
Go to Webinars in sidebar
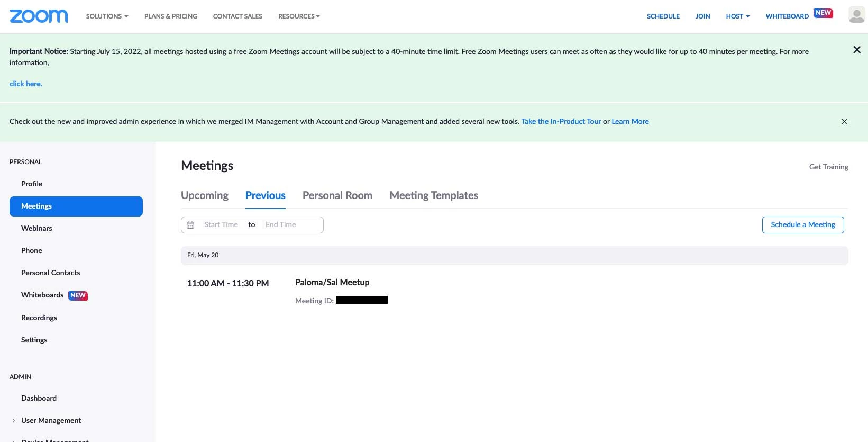(x=36, y=228)
